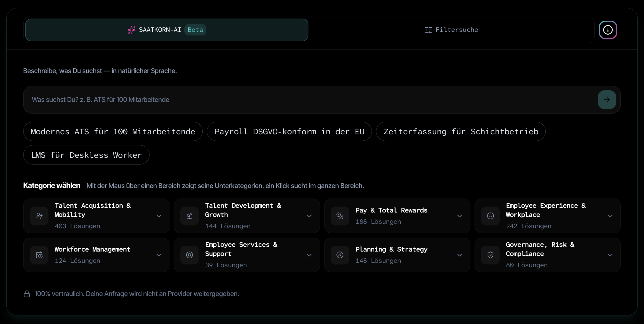The height and width of the screenshot is (324, 644).
Task: Click the Workforce Management calendar-clock icon
Action: pos(39,255)
